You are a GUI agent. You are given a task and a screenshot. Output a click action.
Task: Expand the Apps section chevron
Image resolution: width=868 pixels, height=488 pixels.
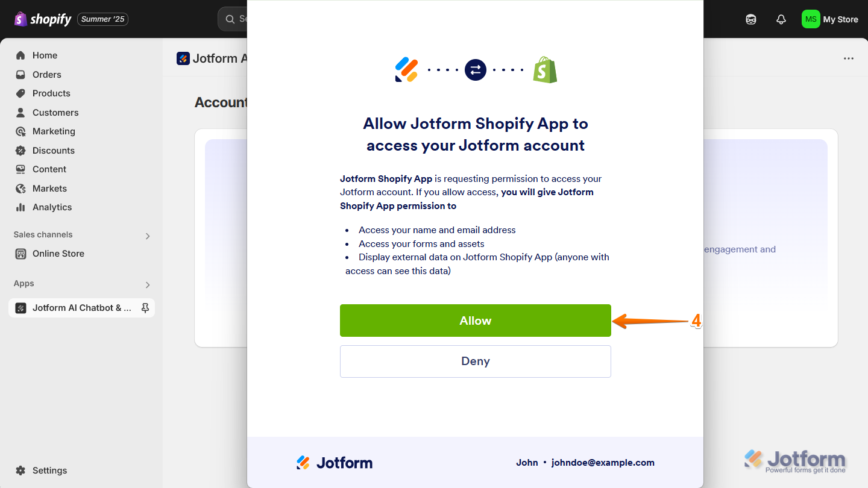[148, 284]
